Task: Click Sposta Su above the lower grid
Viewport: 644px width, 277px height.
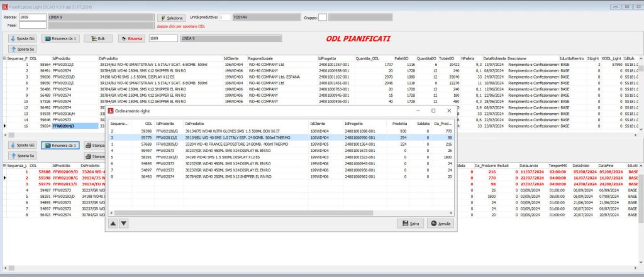Action: (22, 156)
